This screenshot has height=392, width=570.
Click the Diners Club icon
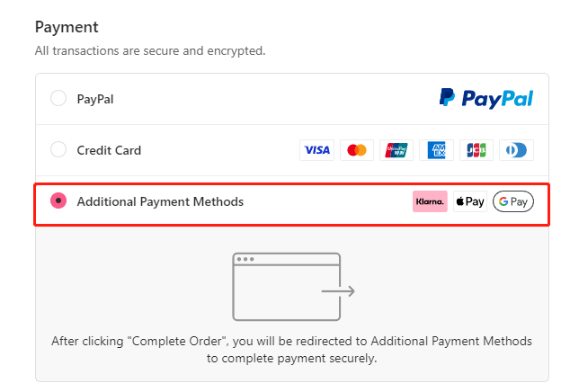(x=516, y=150)
